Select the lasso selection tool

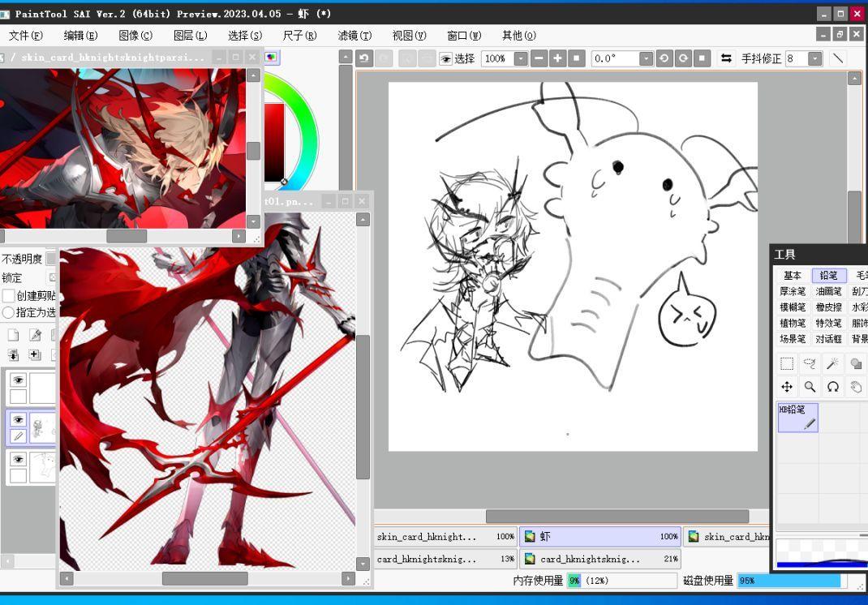tap(810, 363)
